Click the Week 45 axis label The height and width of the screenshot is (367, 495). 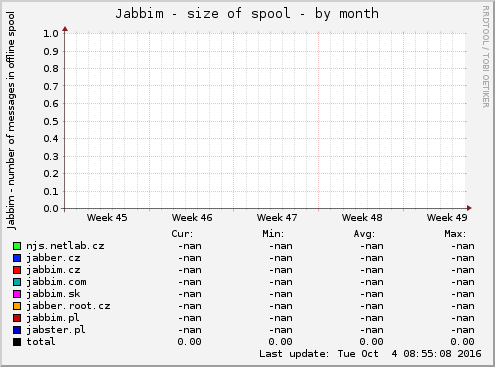[x=107, y=218]
